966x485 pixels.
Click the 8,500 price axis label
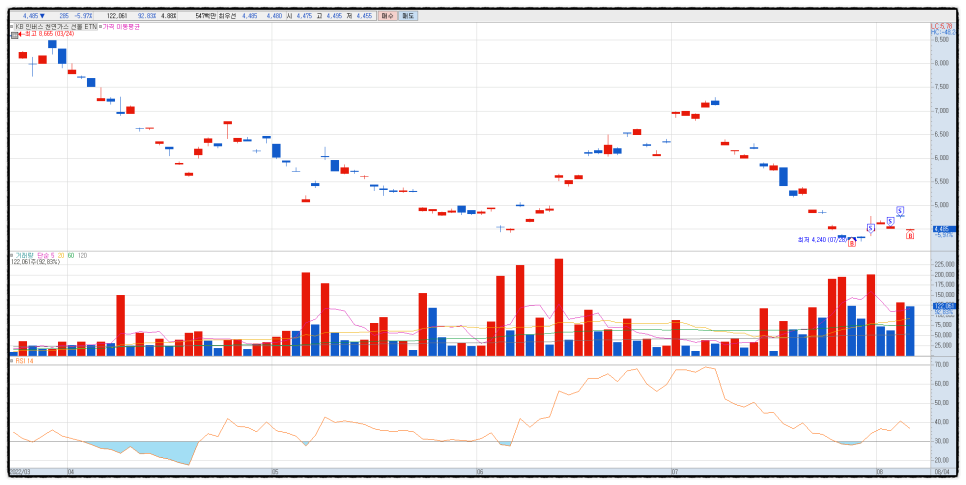click(x=943, y=39)
